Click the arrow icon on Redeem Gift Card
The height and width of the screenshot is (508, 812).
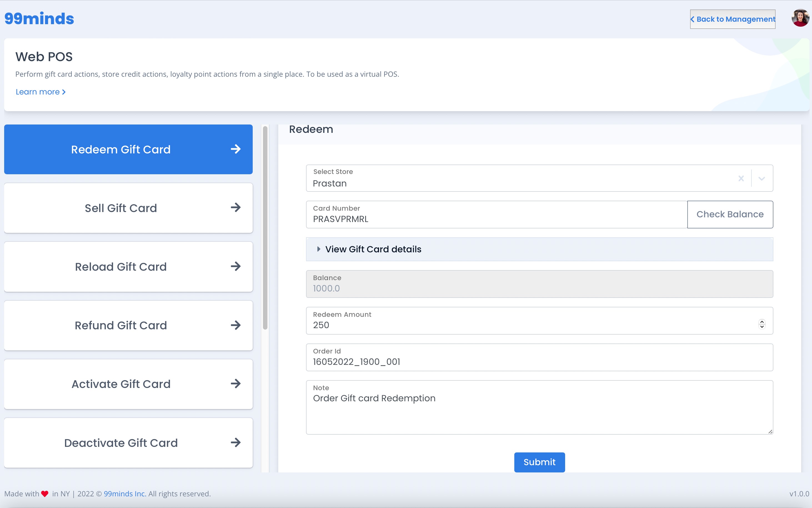tap(236, 149)
